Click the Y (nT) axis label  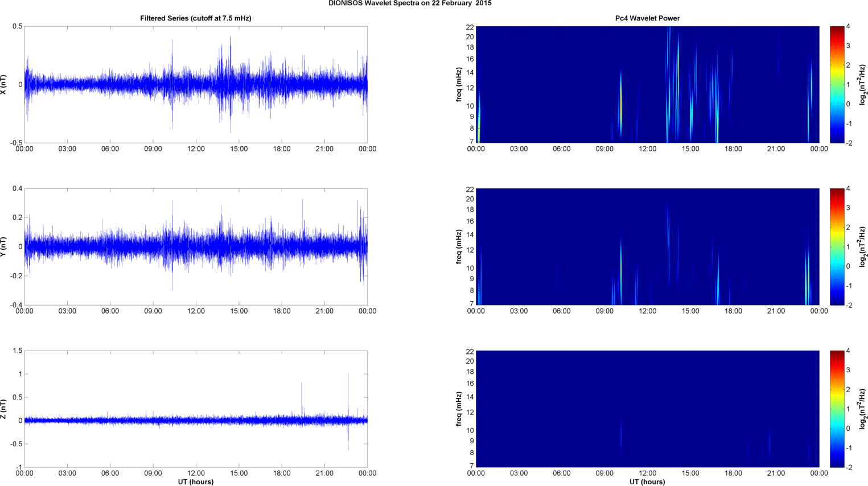[x=4, y=246]
